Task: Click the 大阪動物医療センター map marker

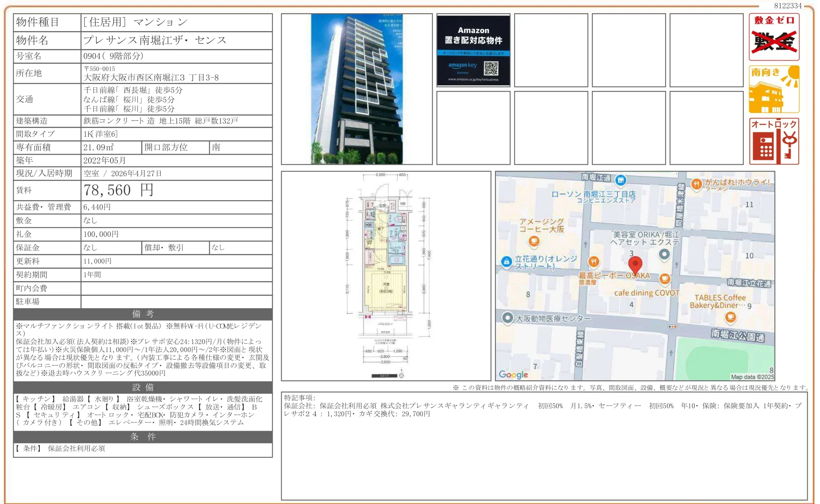Action: click(x=507, y=318)
